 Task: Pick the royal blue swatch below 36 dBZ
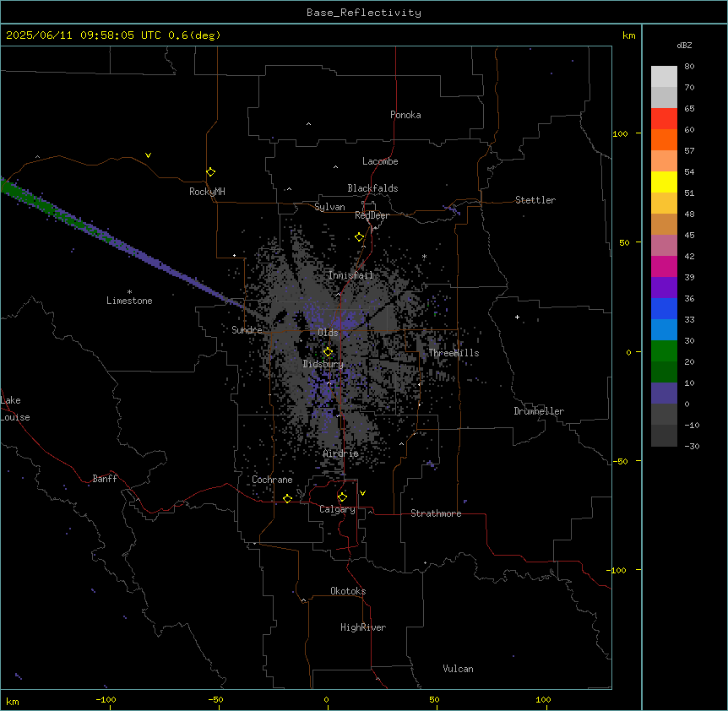[x=664, y=308]
